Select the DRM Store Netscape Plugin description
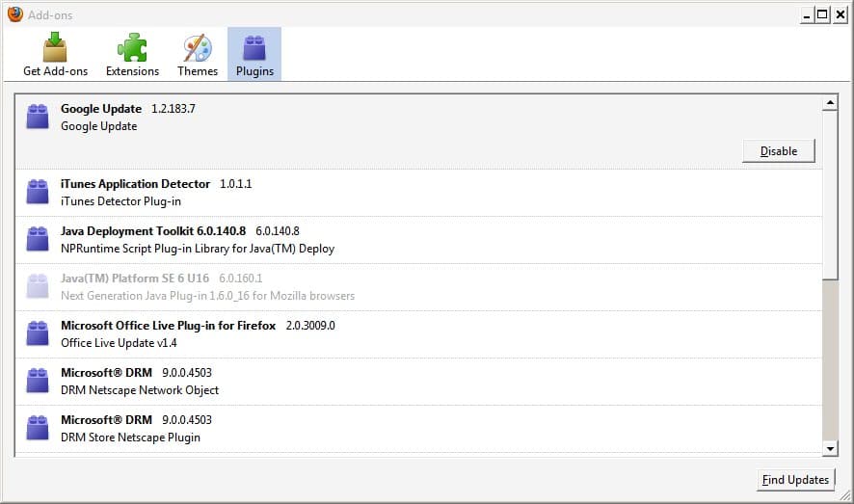This screenshot has width=854, height=504. pos(130,438)
